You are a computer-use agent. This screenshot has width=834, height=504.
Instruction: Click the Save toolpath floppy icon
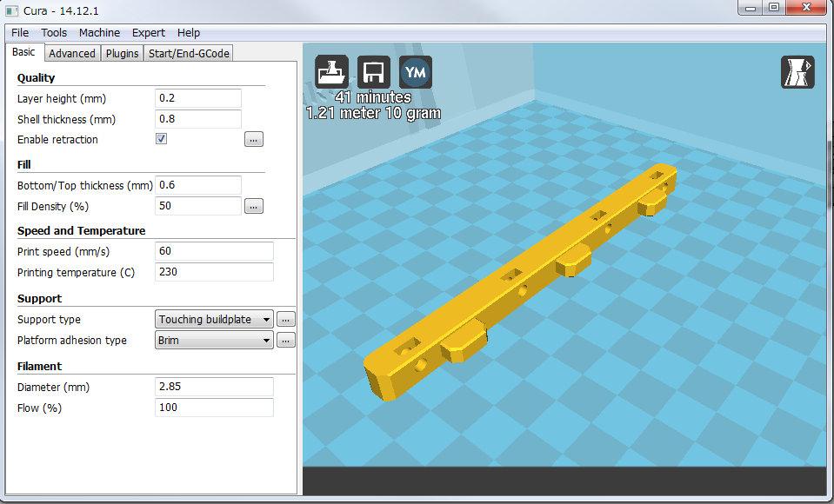(x=373, y=72)
